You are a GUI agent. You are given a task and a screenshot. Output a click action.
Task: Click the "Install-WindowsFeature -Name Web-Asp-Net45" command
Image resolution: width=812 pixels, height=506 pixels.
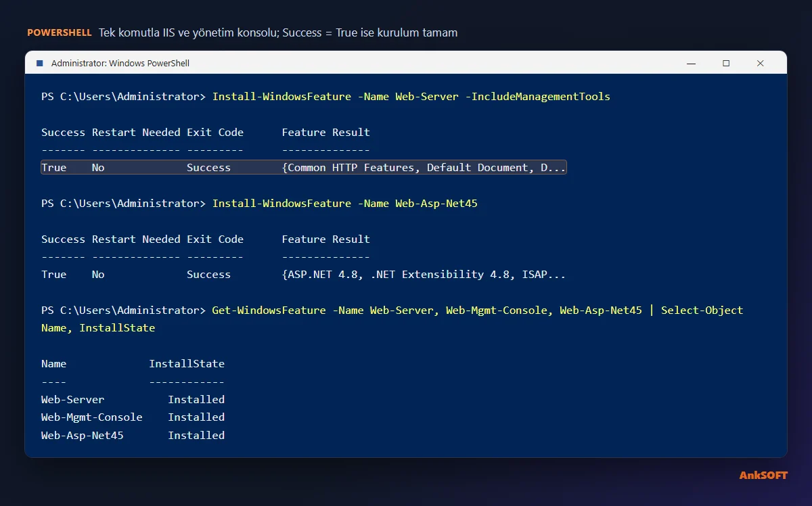345,204
